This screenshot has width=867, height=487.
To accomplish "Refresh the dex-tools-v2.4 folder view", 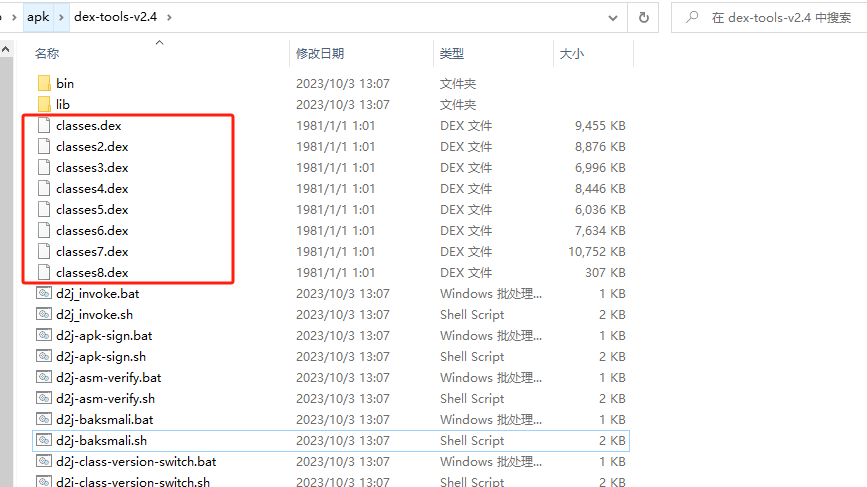I will pos(644,18).
